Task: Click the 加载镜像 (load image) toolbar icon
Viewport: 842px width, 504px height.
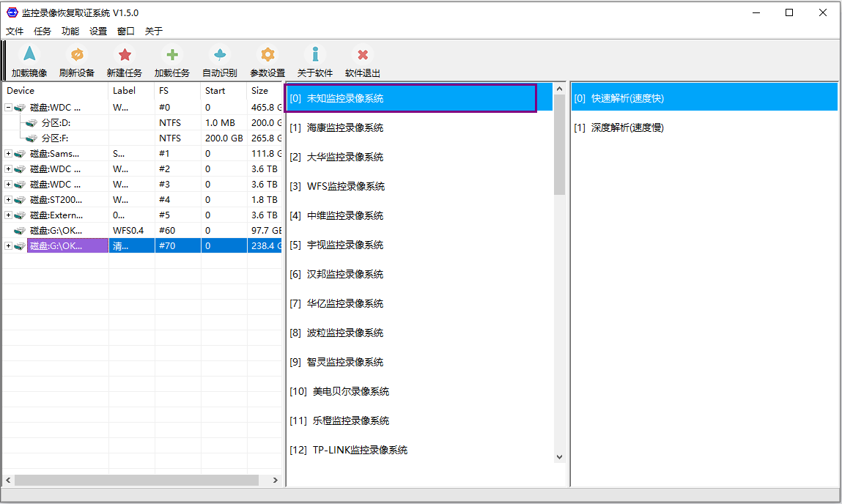Action: [29, 56]
